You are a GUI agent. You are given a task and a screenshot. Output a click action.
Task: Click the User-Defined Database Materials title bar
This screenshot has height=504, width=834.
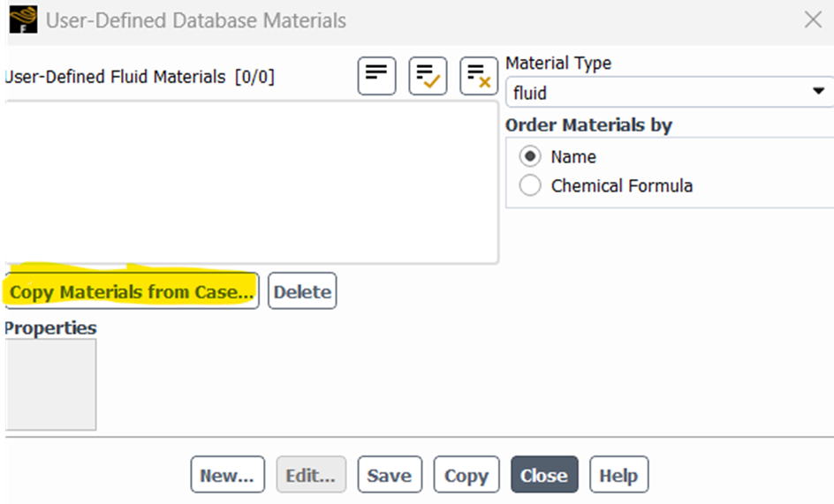click(353, 19)
